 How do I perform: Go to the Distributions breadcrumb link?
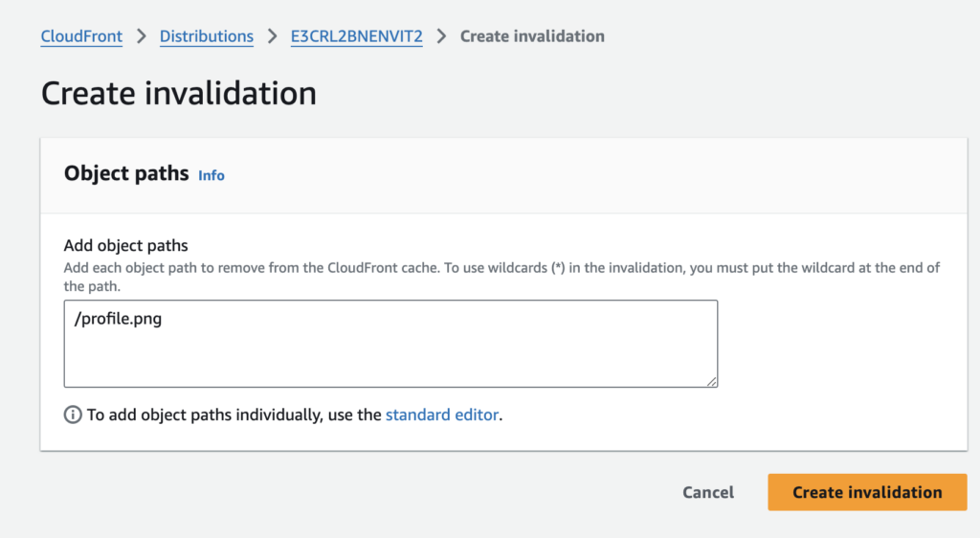(206, 36)
